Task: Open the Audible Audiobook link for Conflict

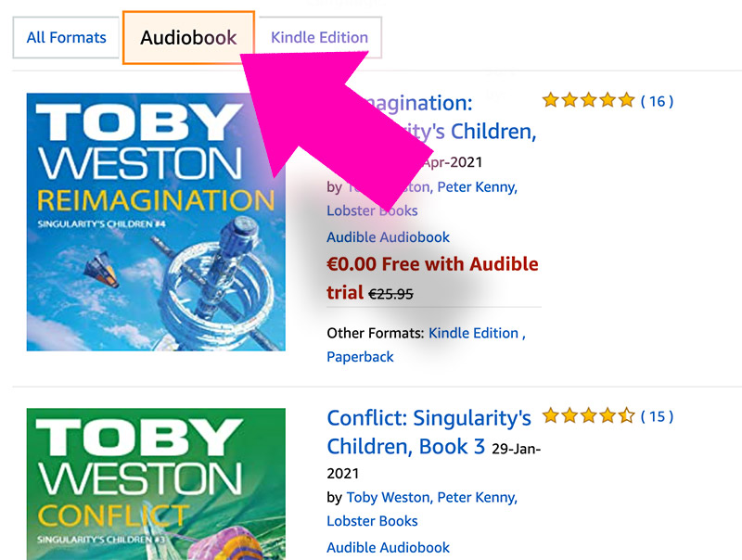Action: [388, 547]
